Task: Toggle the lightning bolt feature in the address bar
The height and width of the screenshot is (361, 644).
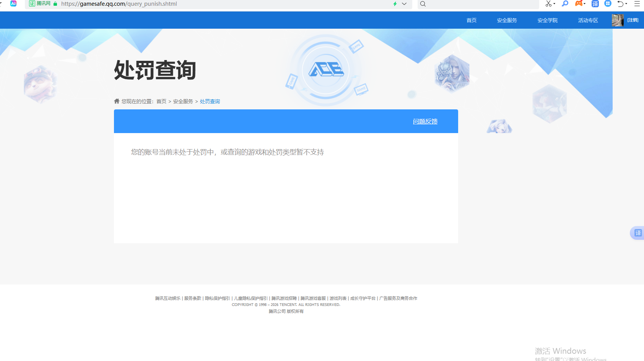Action: (394, 4)
